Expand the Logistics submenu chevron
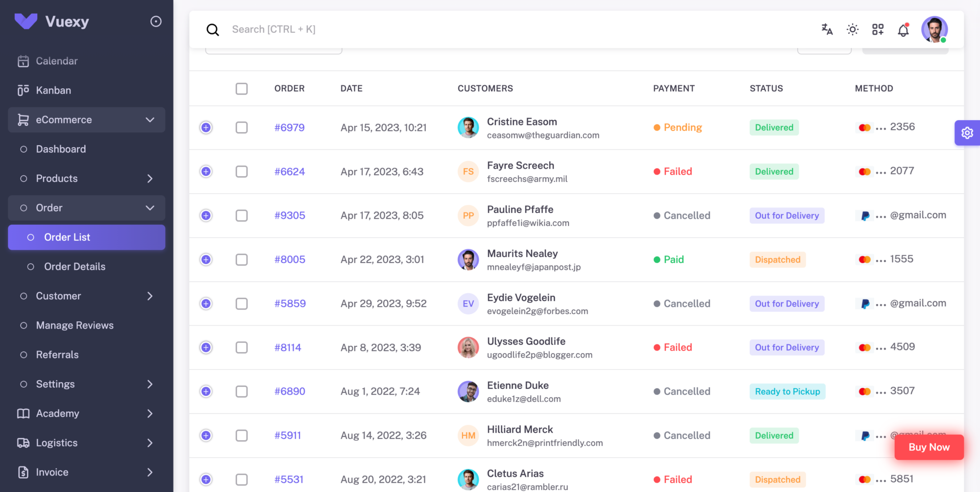 point(150,443)
